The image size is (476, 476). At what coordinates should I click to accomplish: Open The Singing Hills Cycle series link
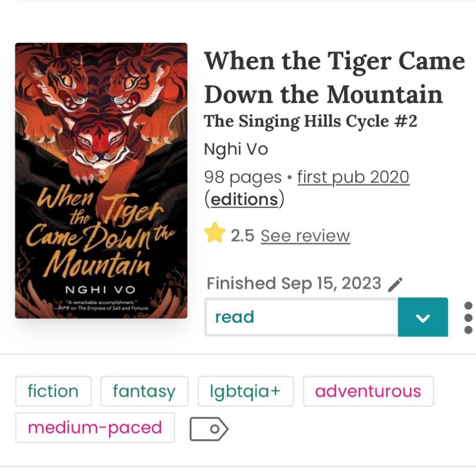310,121
